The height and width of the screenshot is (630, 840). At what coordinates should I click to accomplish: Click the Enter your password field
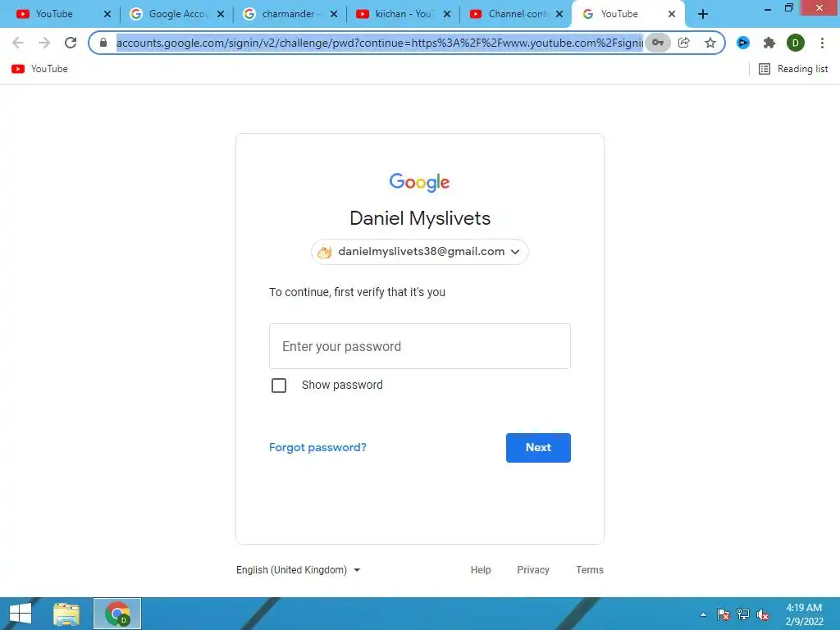pos(420,346)
